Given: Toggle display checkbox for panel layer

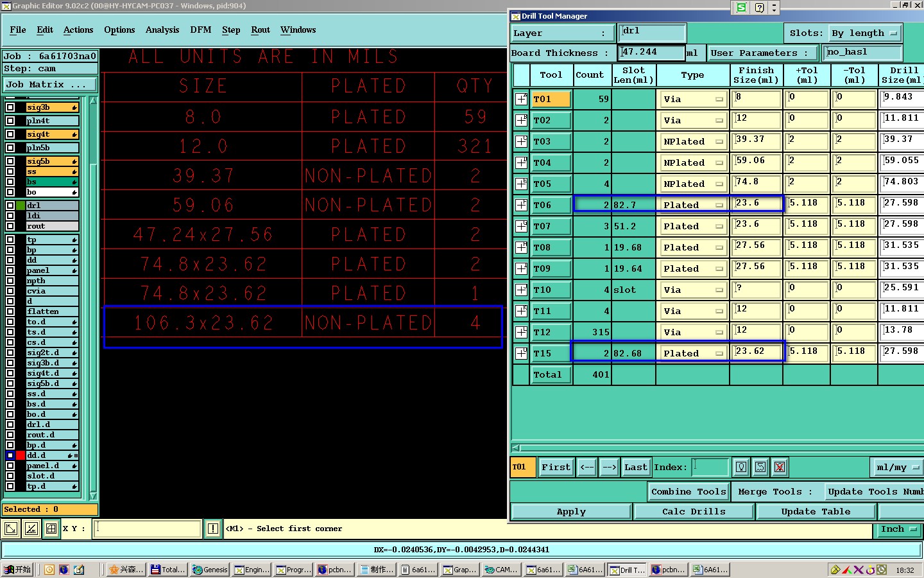Looking at the screenshot, I should click(10, 270).
